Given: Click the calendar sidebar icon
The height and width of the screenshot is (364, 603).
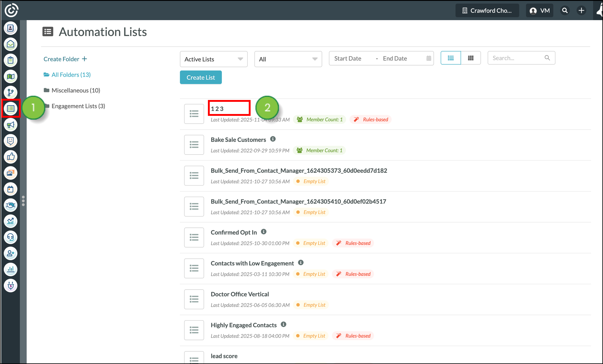Looking at the screenshot, I should click(11, 189).
